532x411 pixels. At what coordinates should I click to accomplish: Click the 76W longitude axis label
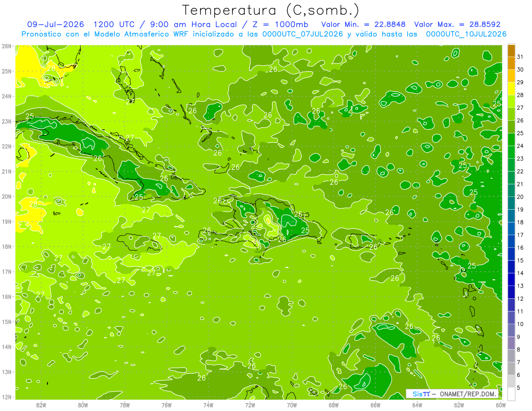(x=167, y=405)
